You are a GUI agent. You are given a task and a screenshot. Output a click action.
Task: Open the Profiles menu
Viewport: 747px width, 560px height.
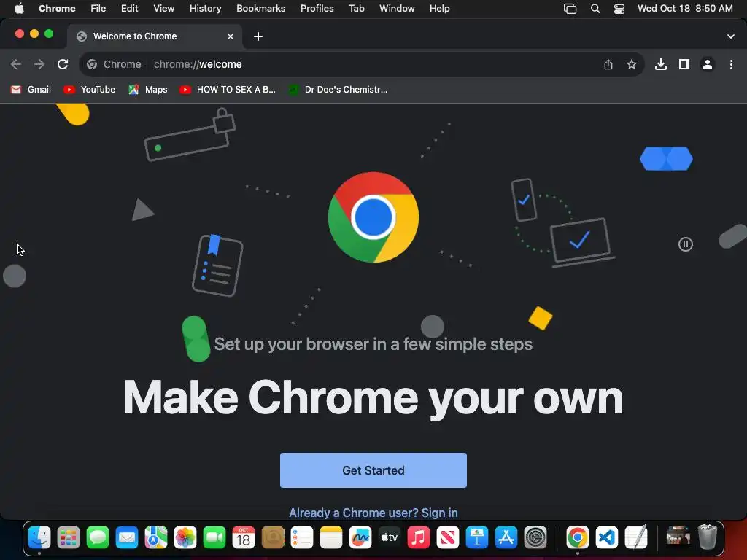tap(317, 9)
